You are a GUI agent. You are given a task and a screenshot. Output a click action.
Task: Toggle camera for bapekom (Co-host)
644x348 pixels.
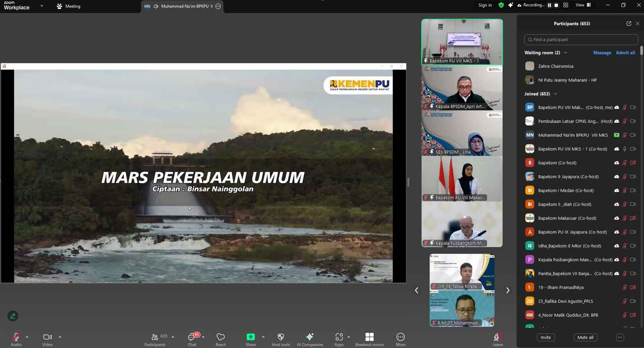pyautogui.click(x=633, y=162)
